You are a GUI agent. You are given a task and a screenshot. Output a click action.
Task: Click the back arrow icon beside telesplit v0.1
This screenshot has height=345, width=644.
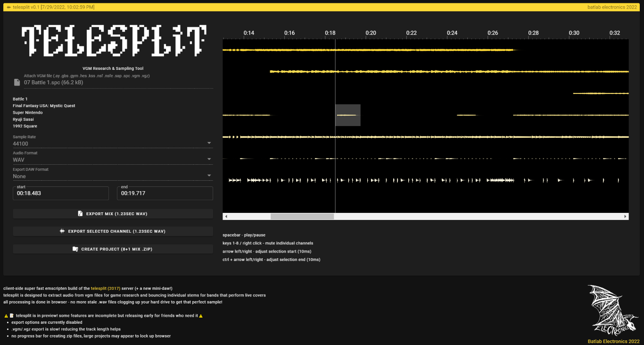tap(8, 8)
